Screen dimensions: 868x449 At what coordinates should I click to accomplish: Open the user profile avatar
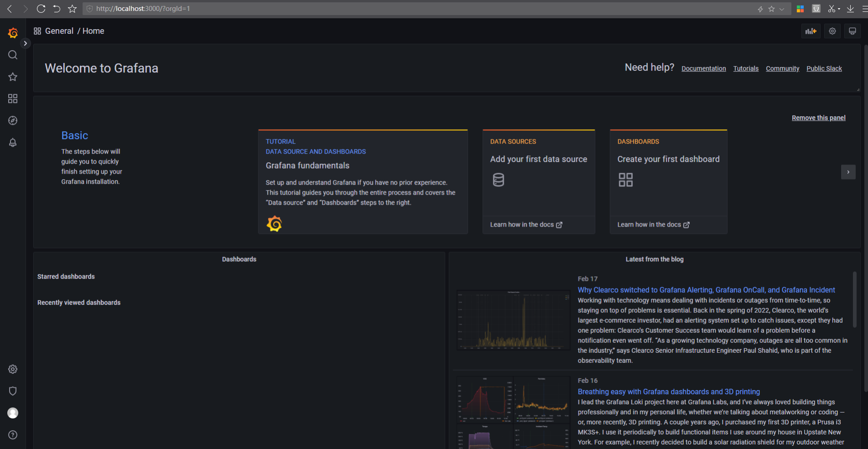[x=13, y=413]
